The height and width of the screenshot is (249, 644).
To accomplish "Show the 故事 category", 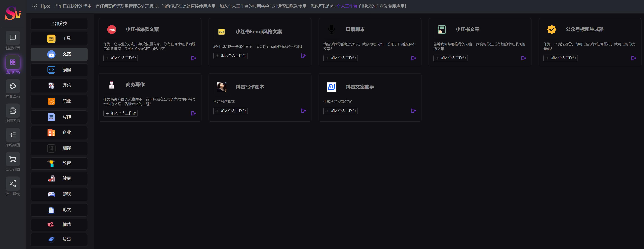I will coord(59,240).
